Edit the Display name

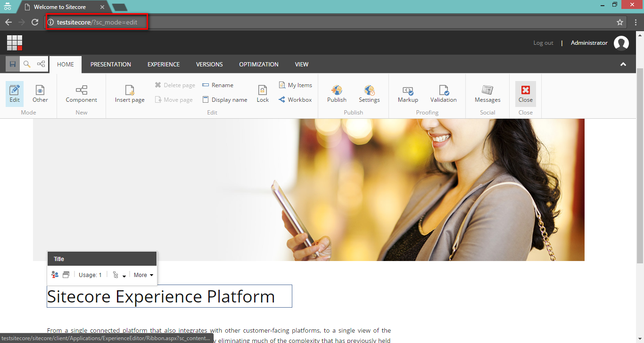(225, 100)
